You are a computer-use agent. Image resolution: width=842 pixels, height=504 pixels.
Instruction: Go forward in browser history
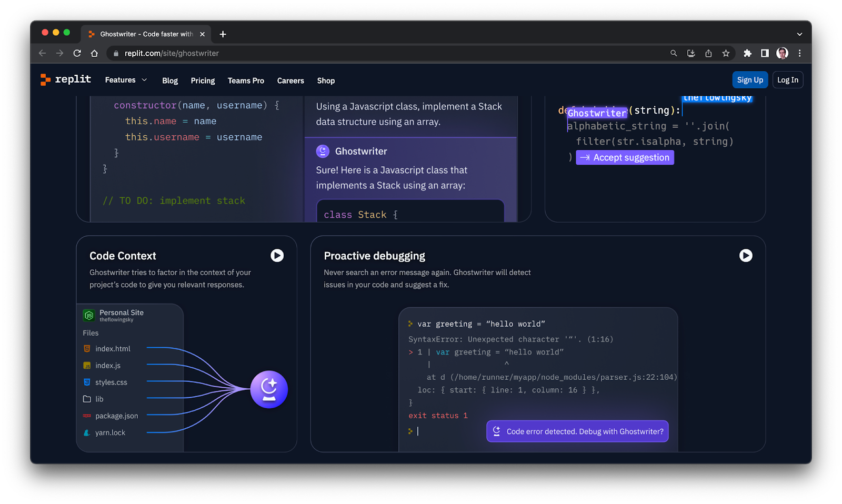pyautogui.click(x=59, y=53)
